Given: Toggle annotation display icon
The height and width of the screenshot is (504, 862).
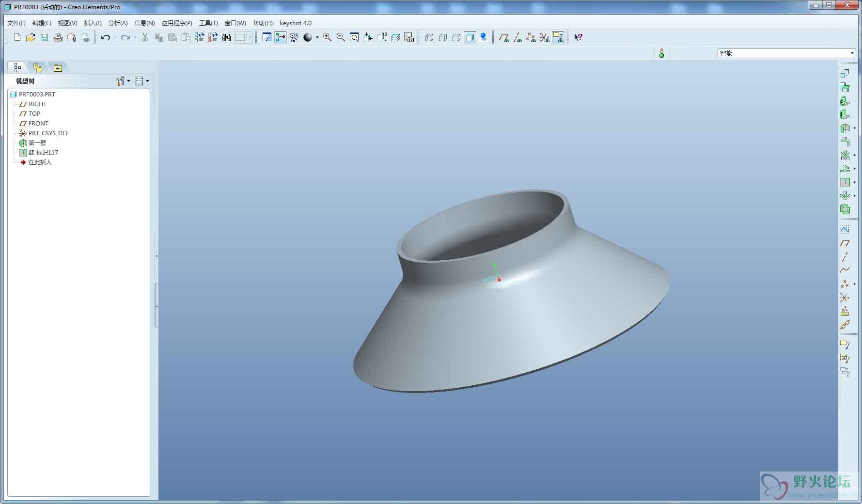Looking at the screenshot, I should click(558, 37).
